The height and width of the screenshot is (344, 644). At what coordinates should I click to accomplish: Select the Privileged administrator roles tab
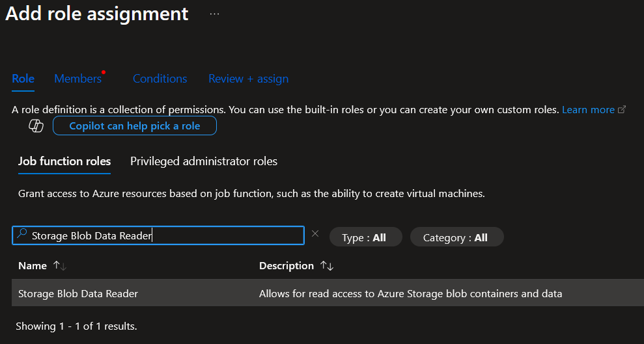pos(204,161)
